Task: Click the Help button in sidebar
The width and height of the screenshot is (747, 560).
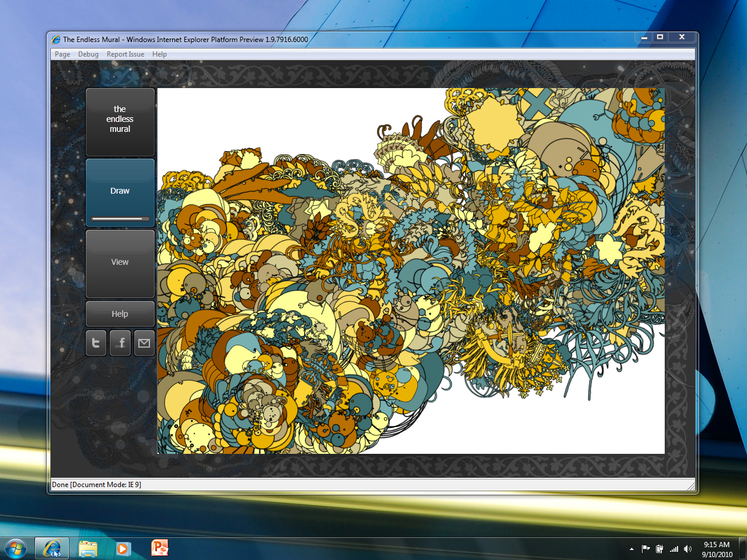Action: point(120,314)
